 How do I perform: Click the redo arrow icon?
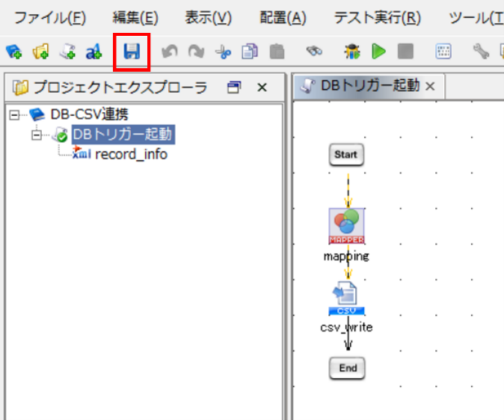(x=196, y=52)
